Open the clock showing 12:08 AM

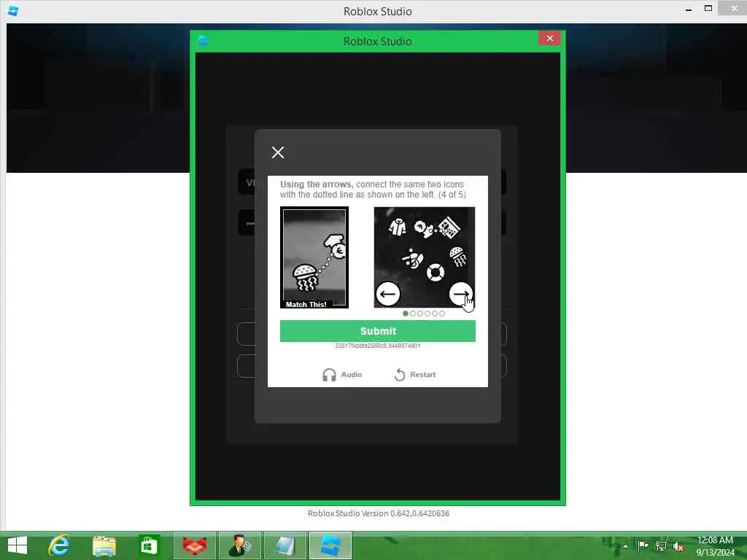click(715, 546)
